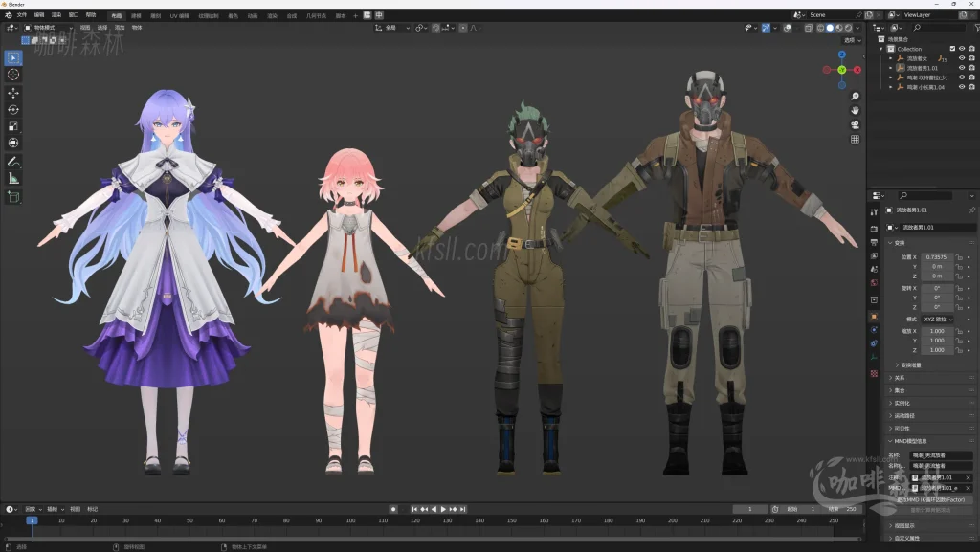Hide the Collection with its eye icon
980x552 pixels.
click(962, 49)
